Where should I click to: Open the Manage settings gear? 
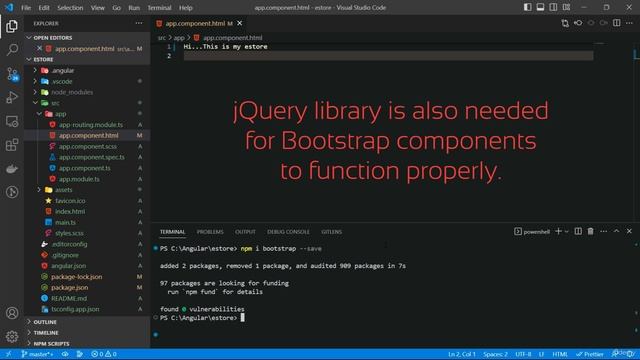12,336
